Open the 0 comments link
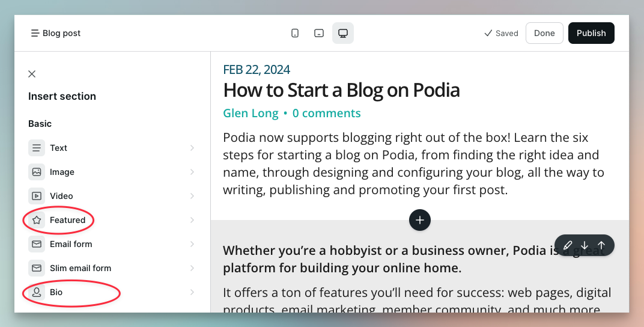 (x=326, y=113)
